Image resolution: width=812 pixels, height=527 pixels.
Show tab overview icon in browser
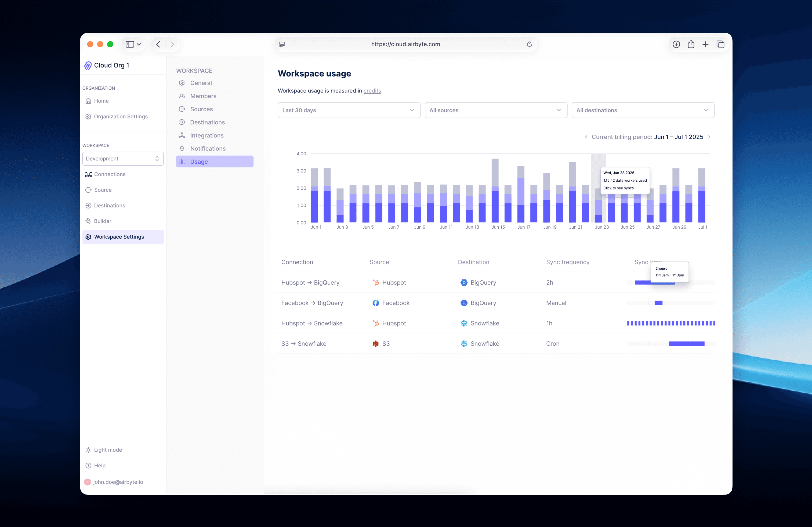pyautogui.click(x=720, y=44)
